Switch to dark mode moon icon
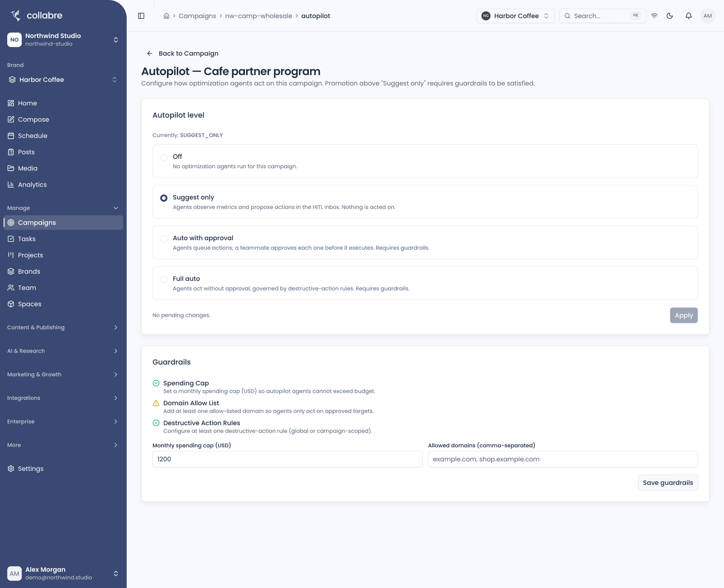 pyautogui.click(x=670, y=16)
